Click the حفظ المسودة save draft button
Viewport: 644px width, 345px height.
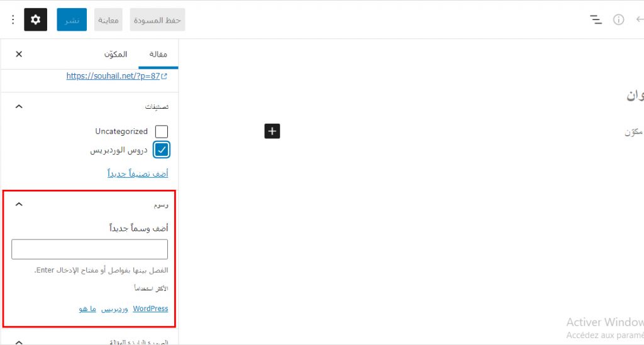click(x=157, y=20)
